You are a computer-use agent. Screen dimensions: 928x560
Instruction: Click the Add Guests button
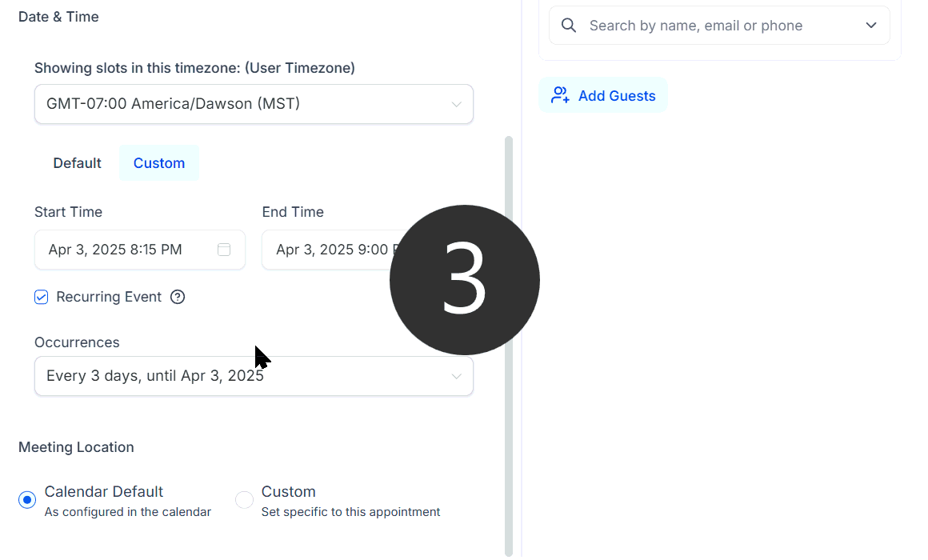pyautogui.click(x=603, y=94)
